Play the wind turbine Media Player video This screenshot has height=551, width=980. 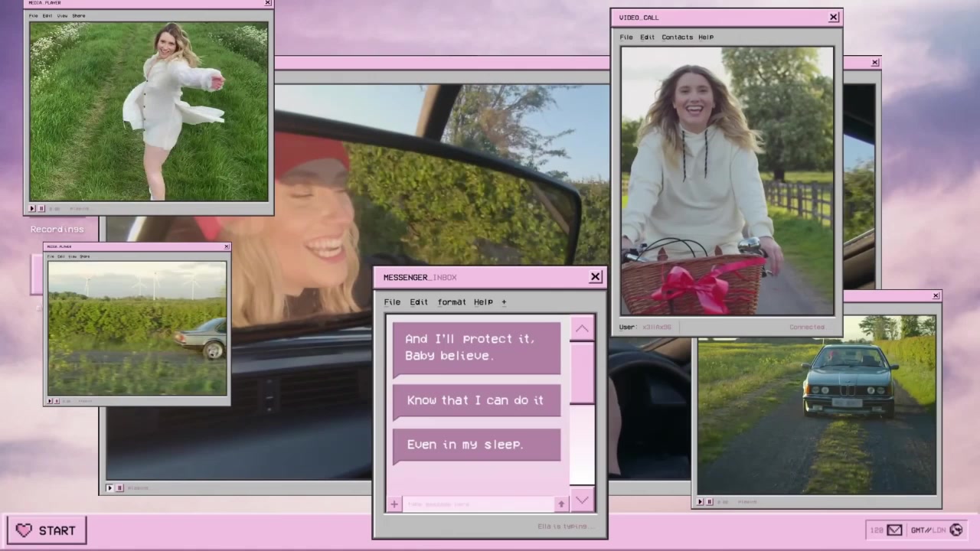point(51,400)
